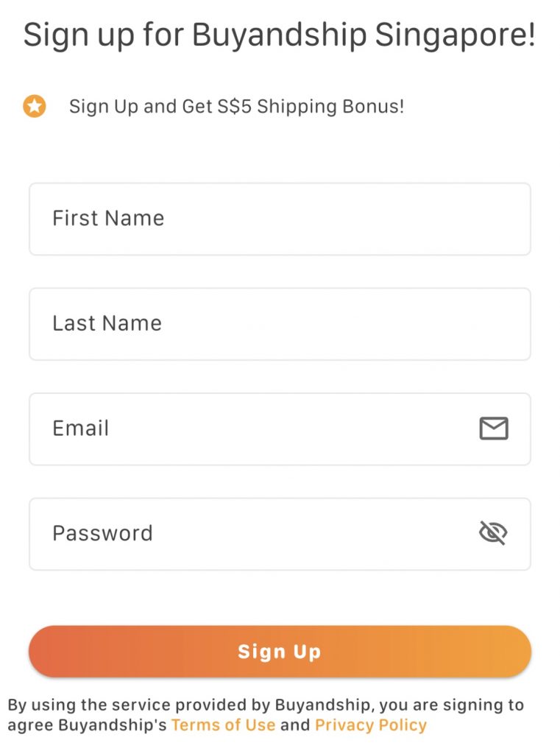Open the Terms of Use link

point(223,725)
